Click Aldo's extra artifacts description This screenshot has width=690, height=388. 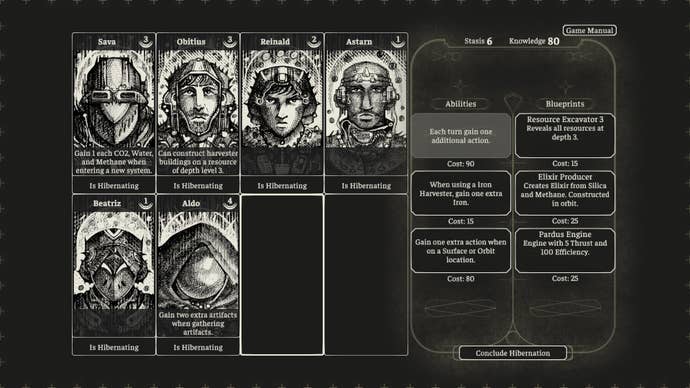click(x=198, y=323)
